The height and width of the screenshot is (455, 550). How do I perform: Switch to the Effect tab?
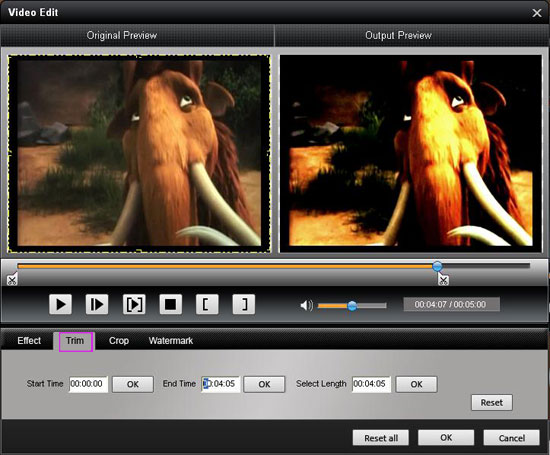point(29,341)
